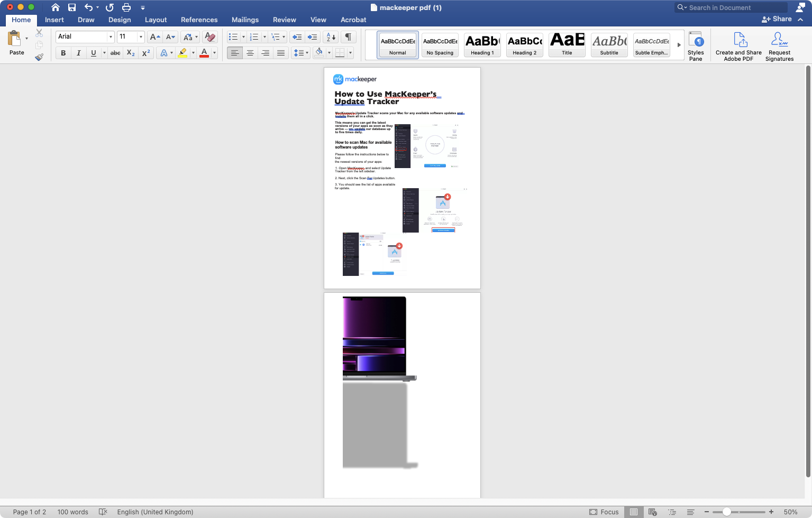Apply subscript formatting
The image size is (812, 518).
[131, 53]
